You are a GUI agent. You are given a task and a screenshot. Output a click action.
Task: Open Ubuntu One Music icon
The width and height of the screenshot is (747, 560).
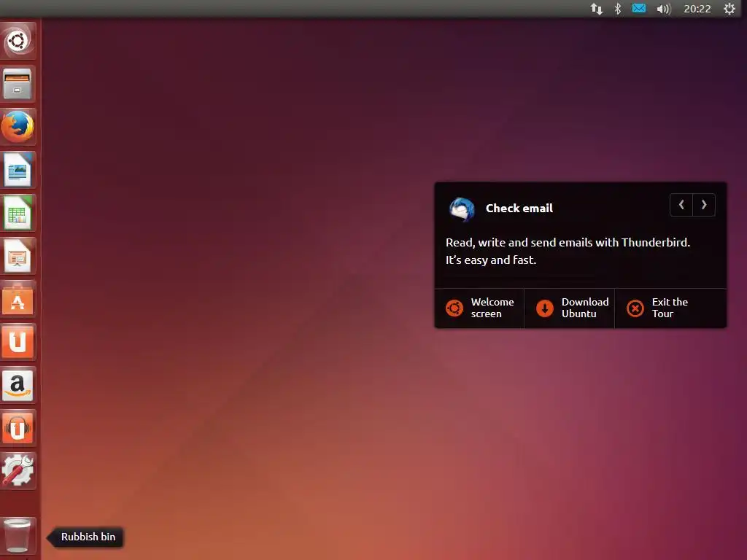coord(18,428)
